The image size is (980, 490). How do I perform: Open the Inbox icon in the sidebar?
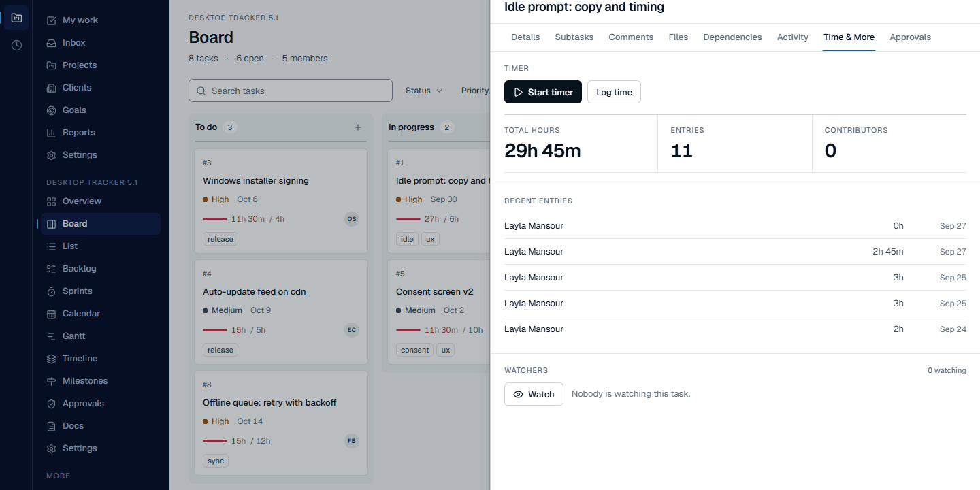pos(51,43)
